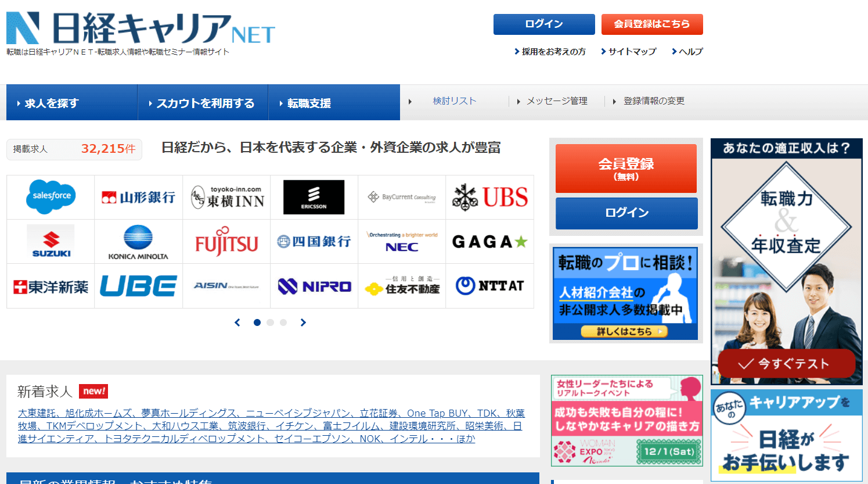Open the 女性リーダー WOMAN EXPO banner

[x=627, y=421]
